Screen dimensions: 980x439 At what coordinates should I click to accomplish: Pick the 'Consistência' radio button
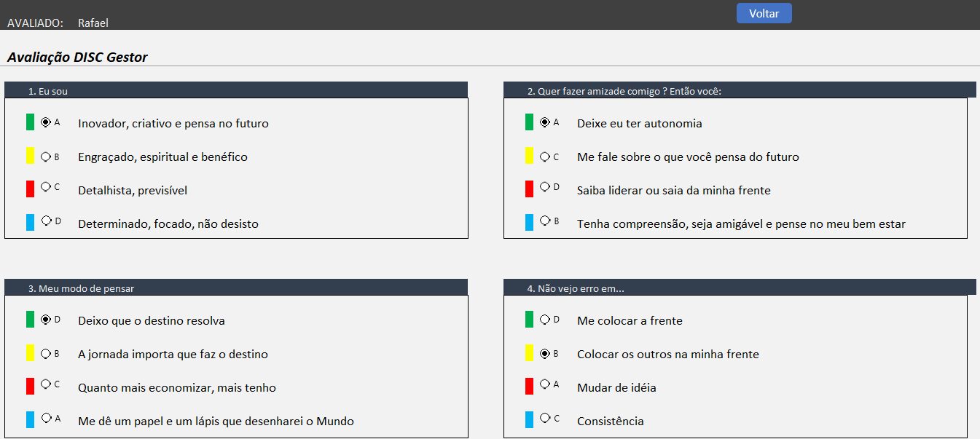545,418
